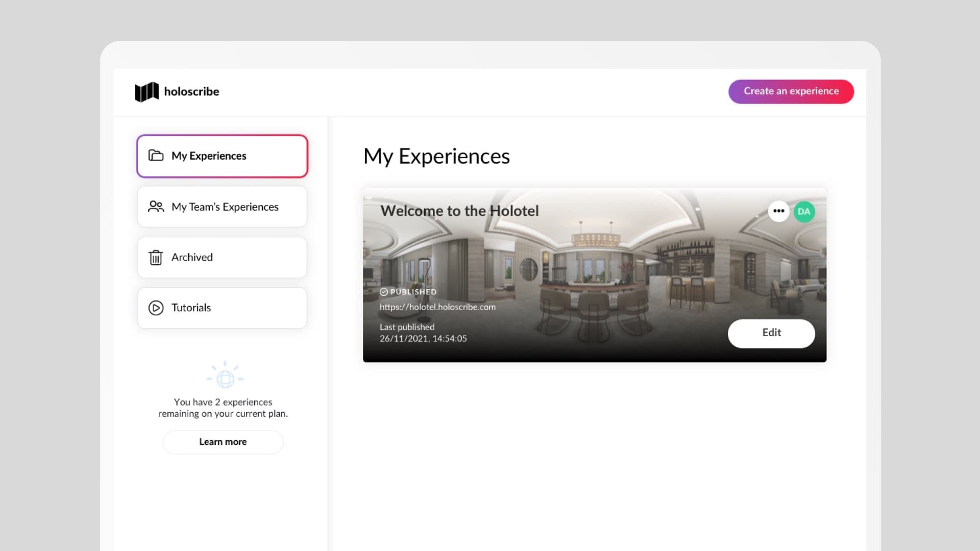Go to the Archived section
The image size is (980, 551).
(222, 258)
